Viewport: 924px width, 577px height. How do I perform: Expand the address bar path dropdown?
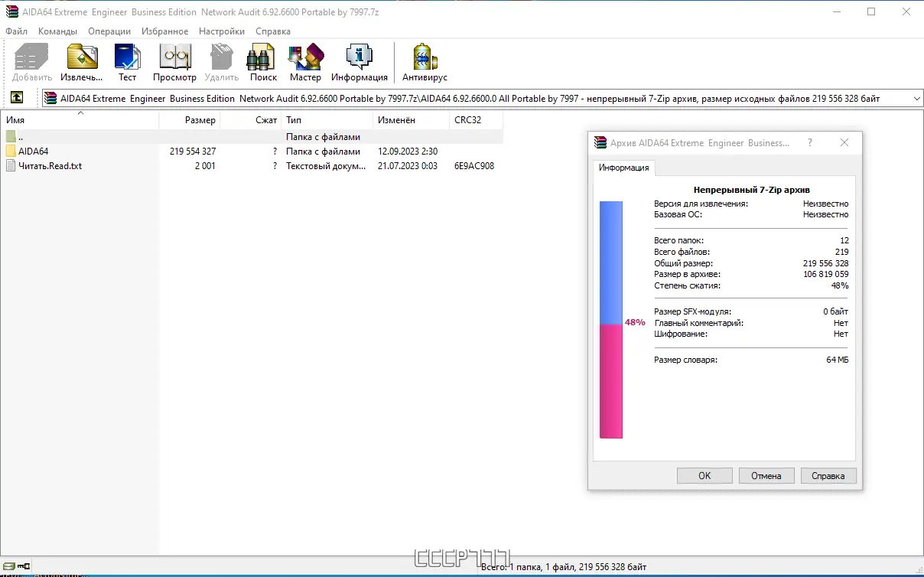click(x=916, y=98)
